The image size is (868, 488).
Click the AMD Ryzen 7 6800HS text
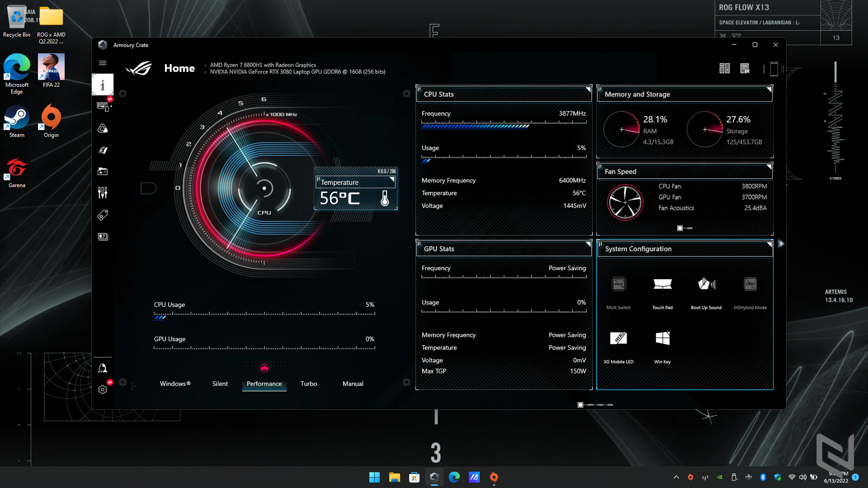pyautogui.click(x=263, y=65)
